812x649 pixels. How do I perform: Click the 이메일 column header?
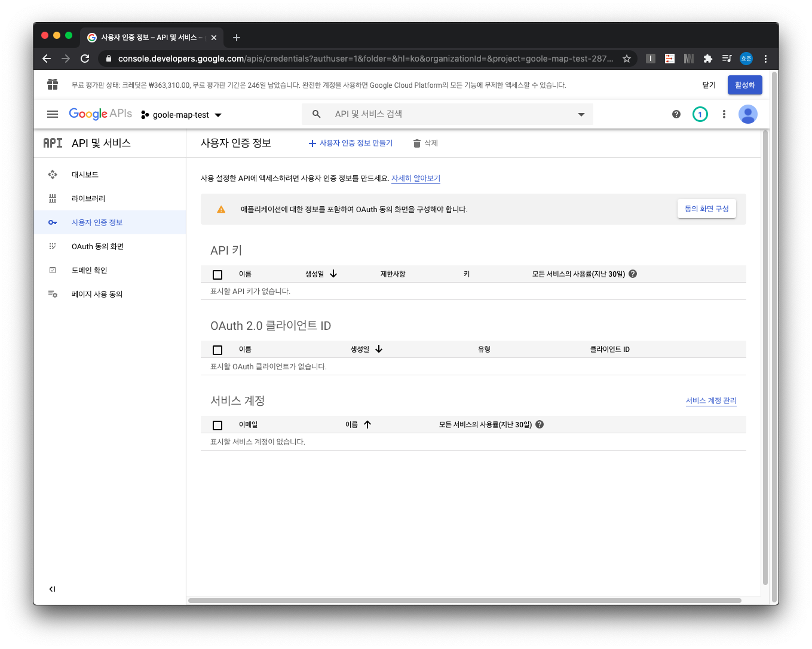[249, 425]
